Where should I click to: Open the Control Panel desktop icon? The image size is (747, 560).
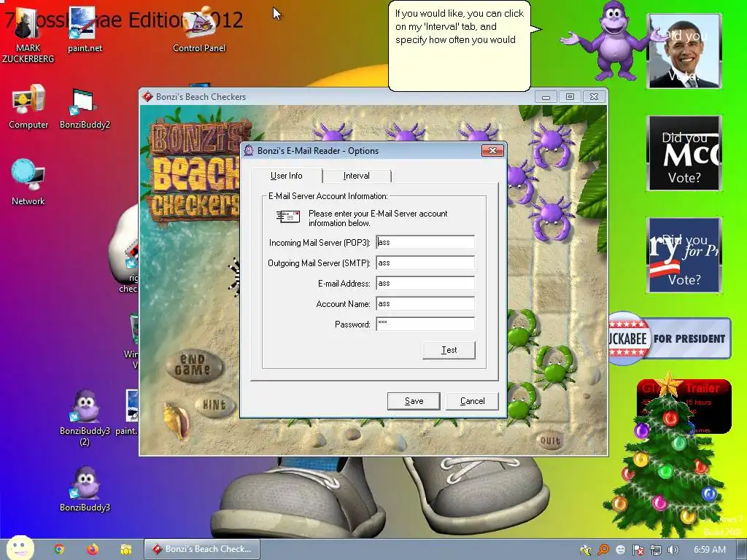pos(198,29)
